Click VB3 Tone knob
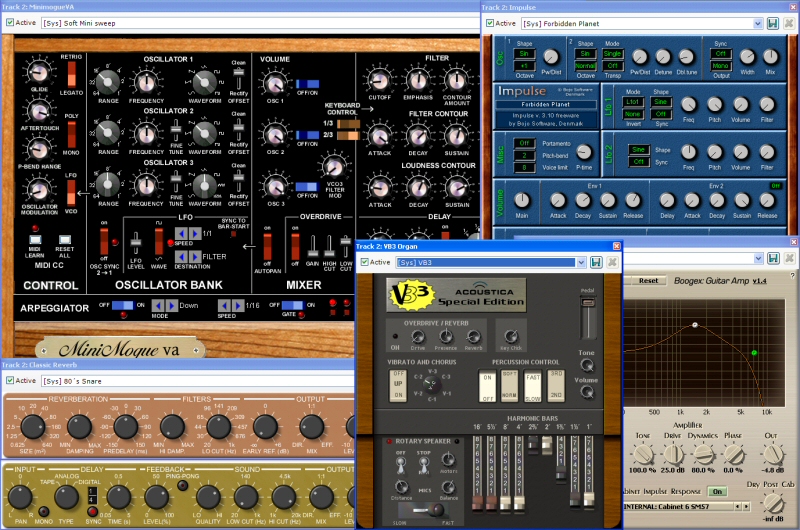 coord(587,365)
